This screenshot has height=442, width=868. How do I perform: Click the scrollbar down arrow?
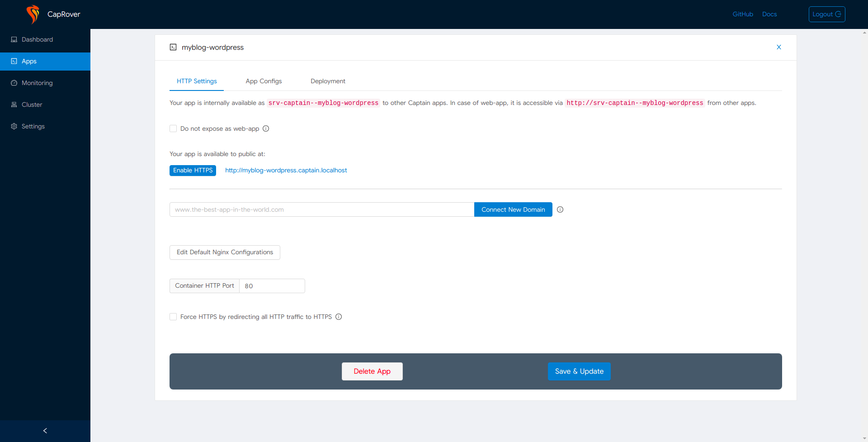[x=864, y=438]
